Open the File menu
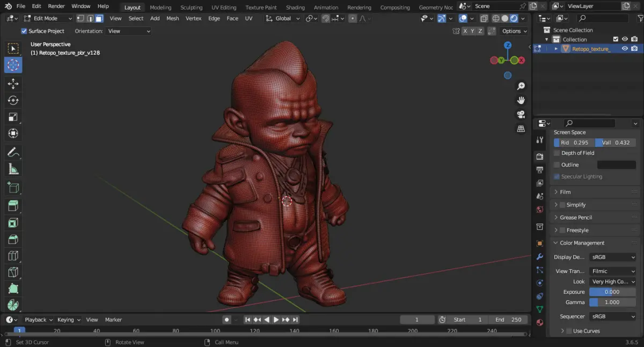 point(21,6)
